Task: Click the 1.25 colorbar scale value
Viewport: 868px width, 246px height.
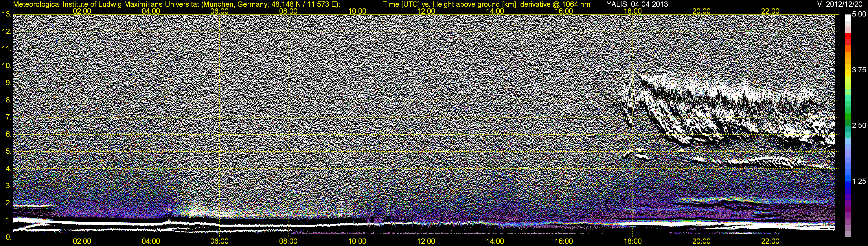Action: [x=859, y=181]
